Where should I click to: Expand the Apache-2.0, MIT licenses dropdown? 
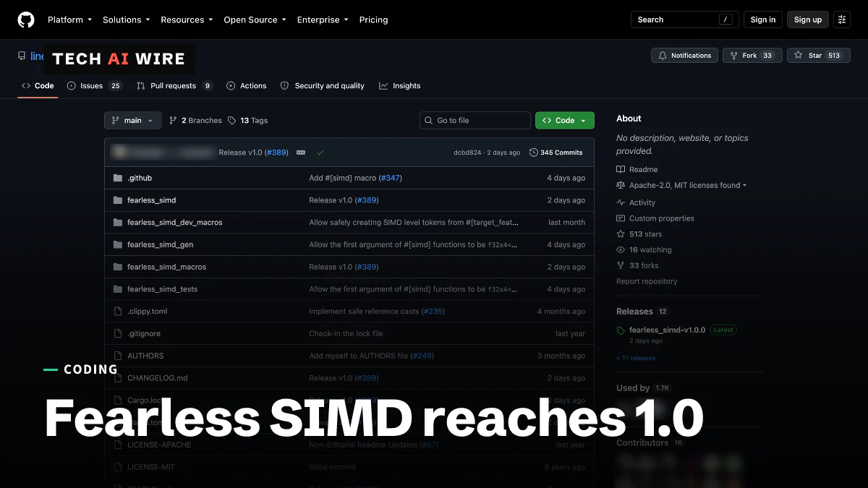tap(681, 185)
